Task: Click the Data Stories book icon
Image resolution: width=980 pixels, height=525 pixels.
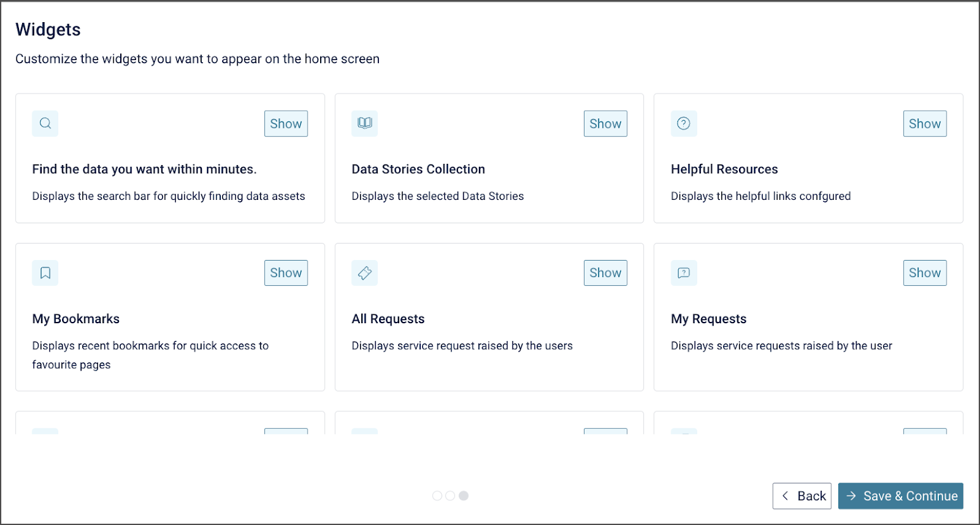Action: (x=364, y=123)
